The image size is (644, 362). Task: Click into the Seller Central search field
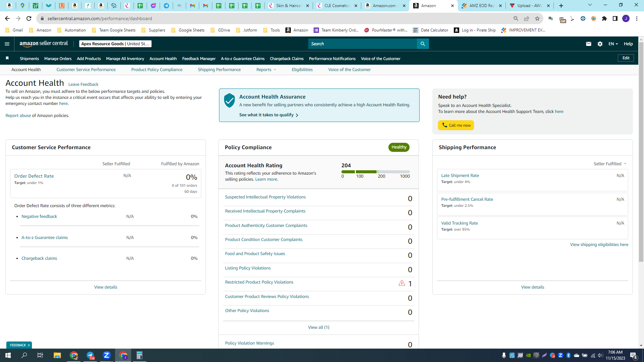[363, 44]
